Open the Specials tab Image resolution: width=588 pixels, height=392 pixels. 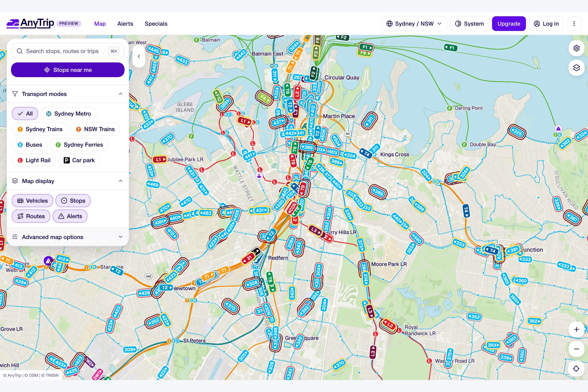(x=156, y=24)
